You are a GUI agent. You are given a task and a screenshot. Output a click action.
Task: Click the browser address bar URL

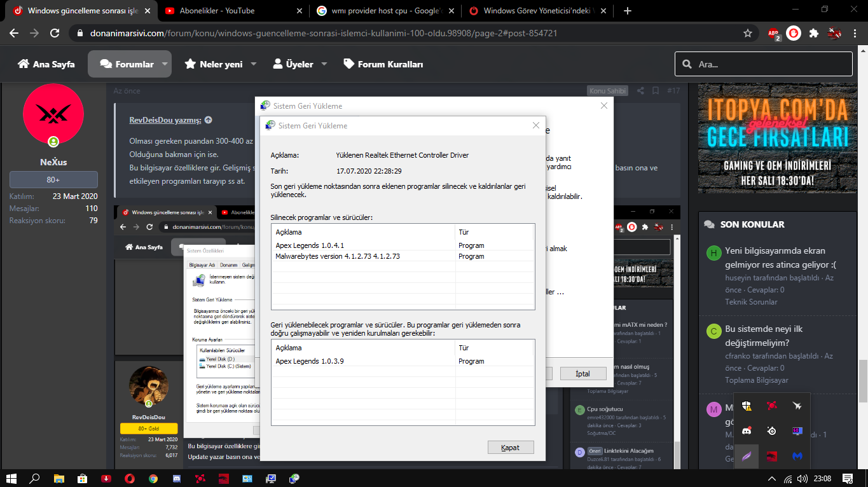click(322, 33)
